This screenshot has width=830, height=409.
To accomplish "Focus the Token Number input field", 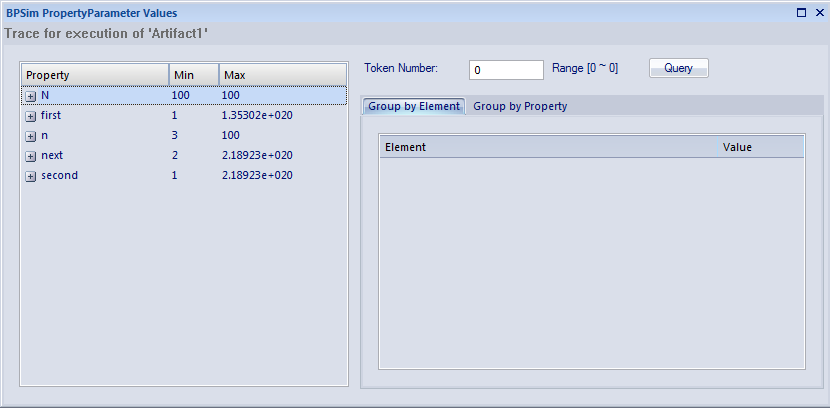I will 505,70.
